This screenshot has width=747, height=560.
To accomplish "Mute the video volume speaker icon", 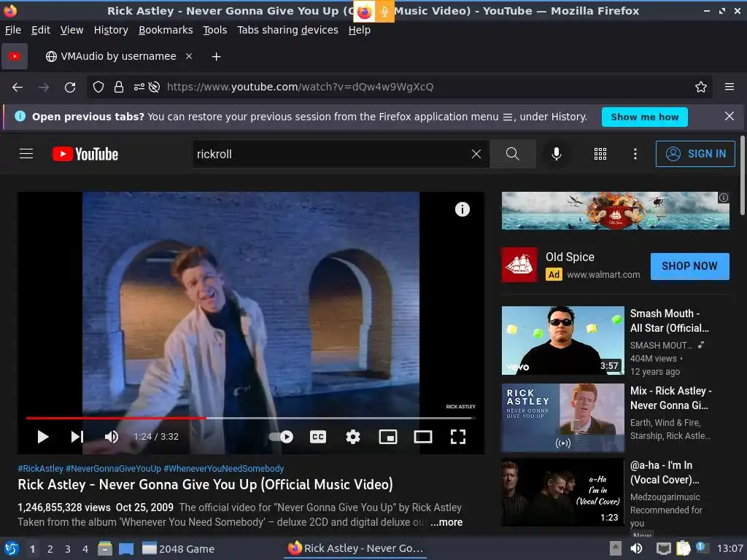I will click(112, 437).
